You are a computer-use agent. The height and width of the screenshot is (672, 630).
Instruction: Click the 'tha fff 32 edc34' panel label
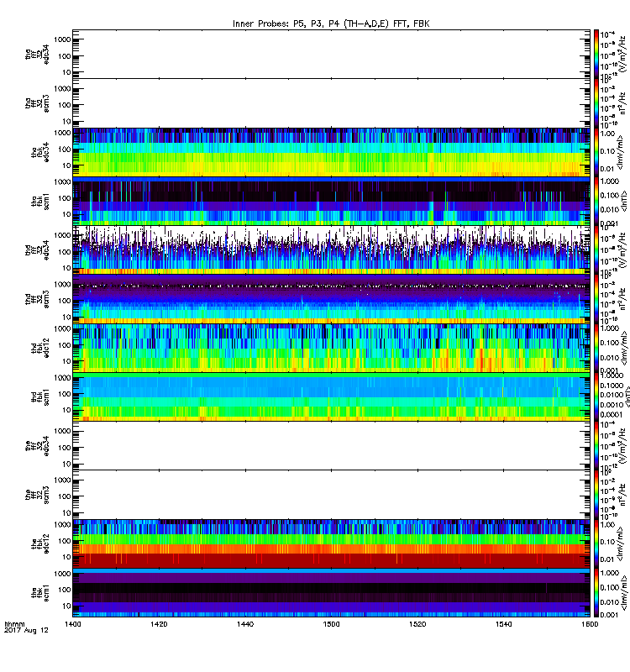[x=37, y=54]
